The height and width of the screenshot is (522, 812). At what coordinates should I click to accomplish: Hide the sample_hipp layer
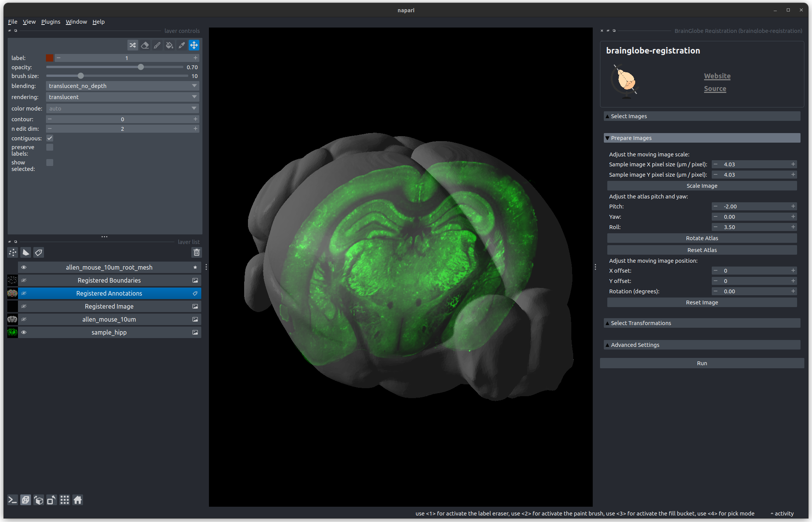pos(24,332)
